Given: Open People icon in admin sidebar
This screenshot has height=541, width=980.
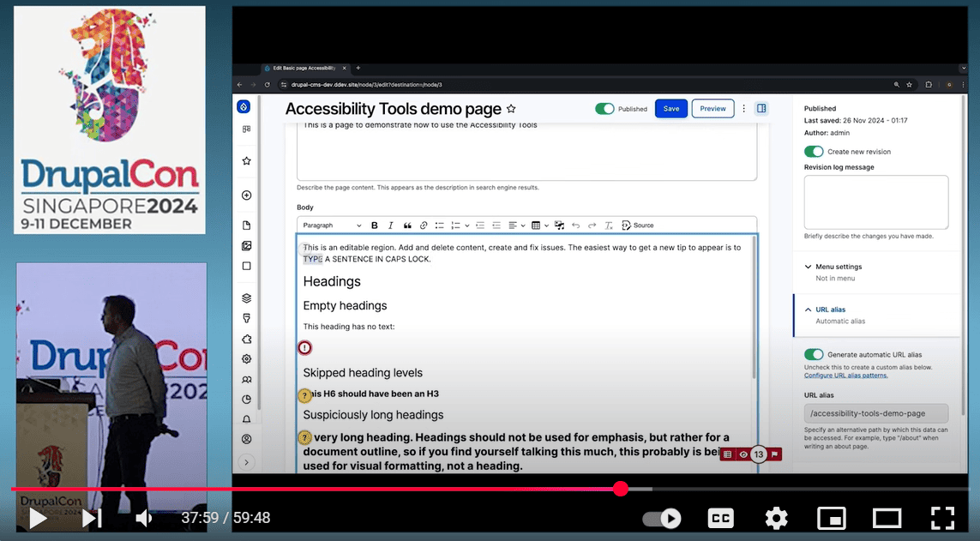Looking at the screenshot, I should pos(246,379).
